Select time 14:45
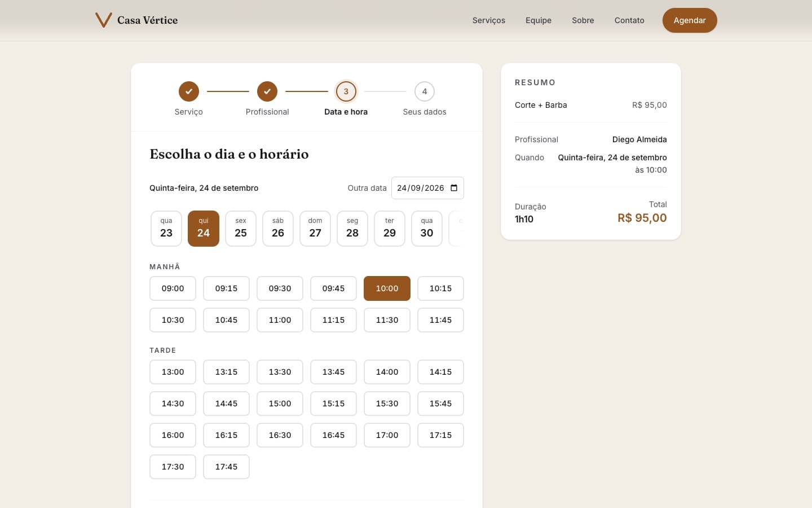The width and height of the screenshot is (812, 508). pyautogui.click(x=226, y=404)
